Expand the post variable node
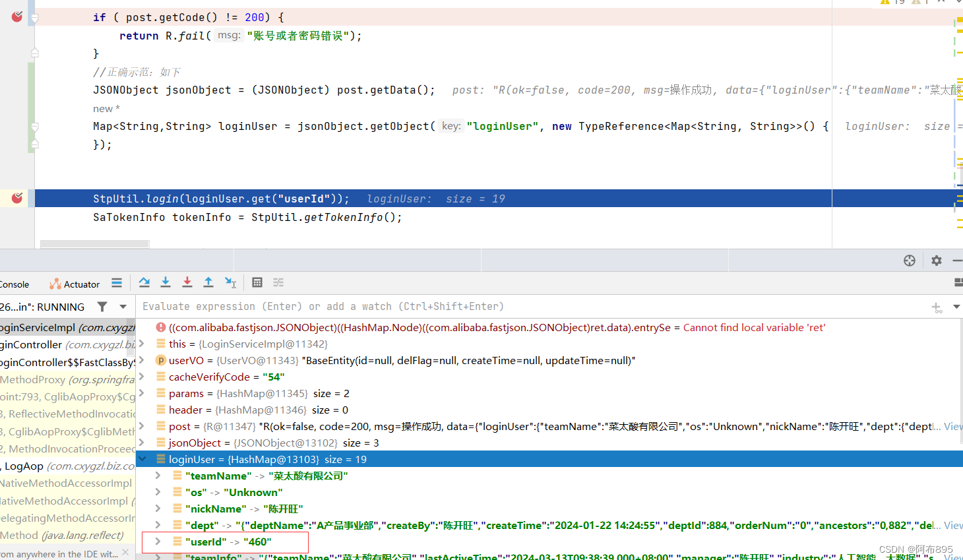 click(142, 426)
